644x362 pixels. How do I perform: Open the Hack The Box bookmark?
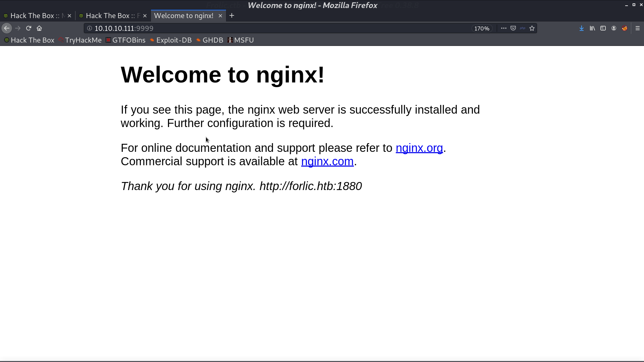pyautogui.click(x=29, y=40)
